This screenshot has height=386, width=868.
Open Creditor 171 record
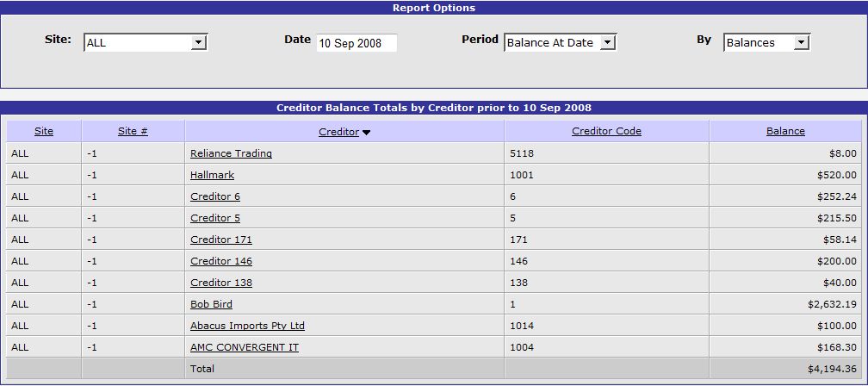pyautogui.click(x=221, y=240)
